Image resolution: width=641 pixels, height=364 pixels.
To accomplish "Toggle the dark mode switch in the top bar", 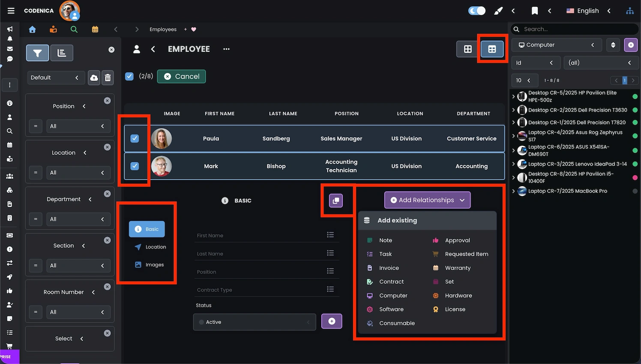I will 476,10.
